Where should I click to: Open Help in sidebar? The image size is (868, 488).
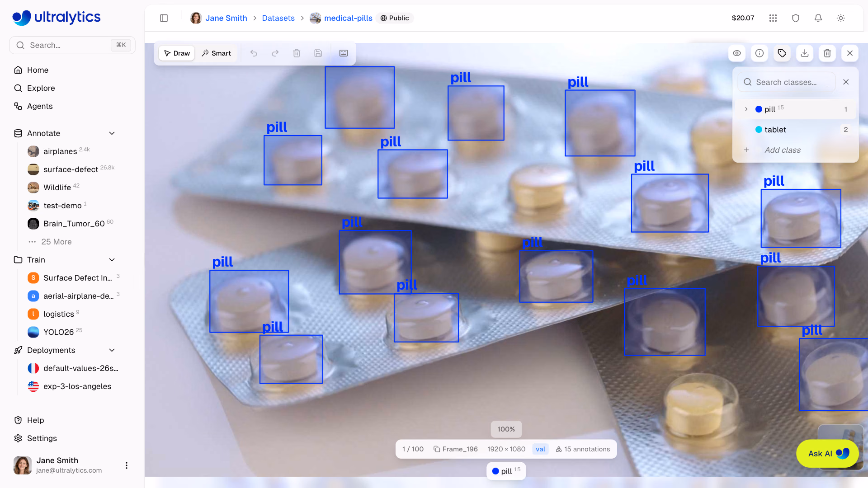35,420
